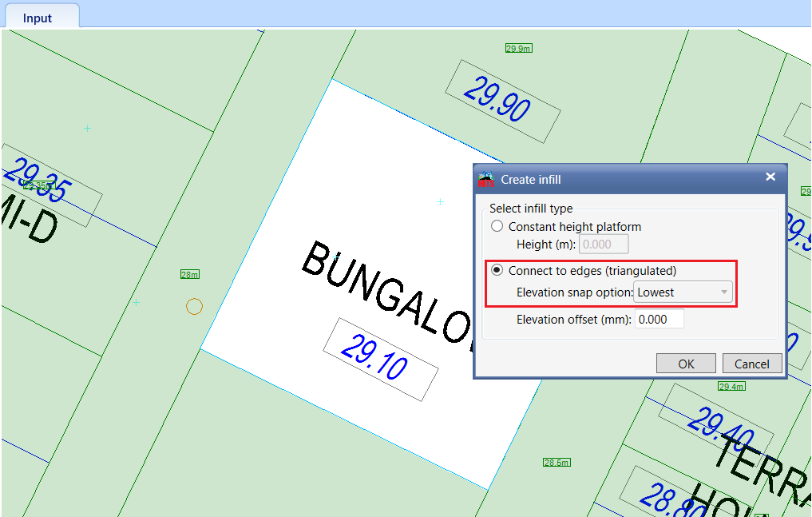Click the MTS logo icon in dialog title

pyautogui.click(x=485, y=179)
